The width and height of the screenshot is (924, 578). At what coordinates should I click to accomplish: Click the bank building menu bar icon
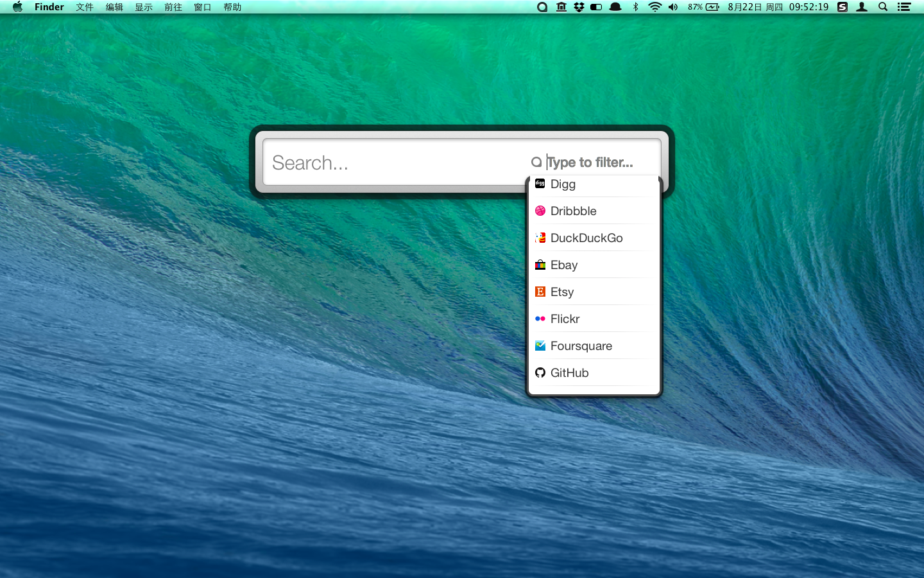[561, 7]
